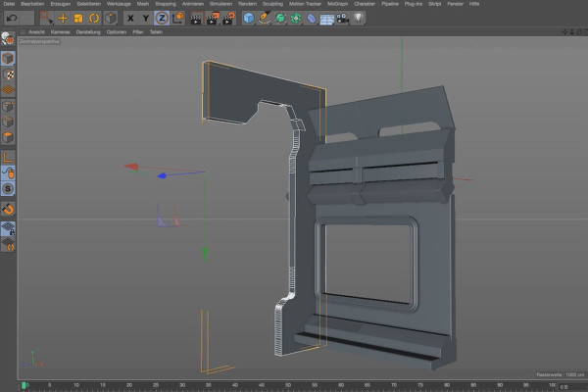Click the blue Deformer object icon
The width and height of the screenshot is (588, 392).
(312, 18)
